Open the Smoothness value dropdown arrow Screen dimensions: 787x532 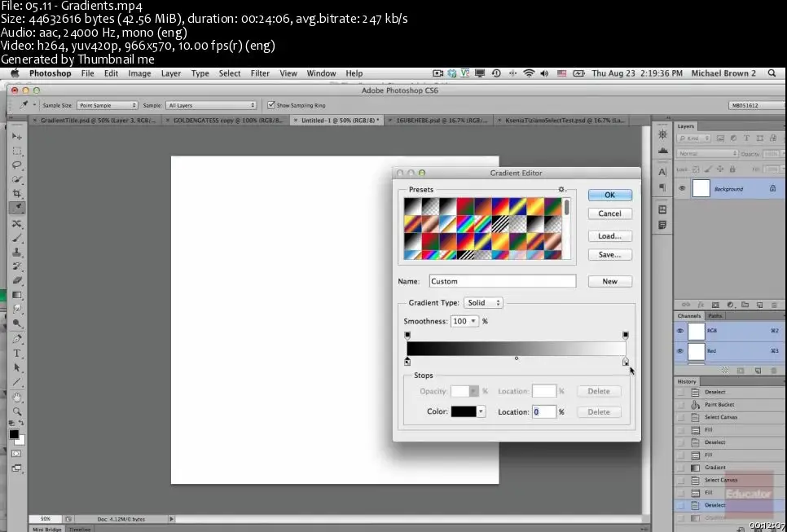[x=473, y=321]
